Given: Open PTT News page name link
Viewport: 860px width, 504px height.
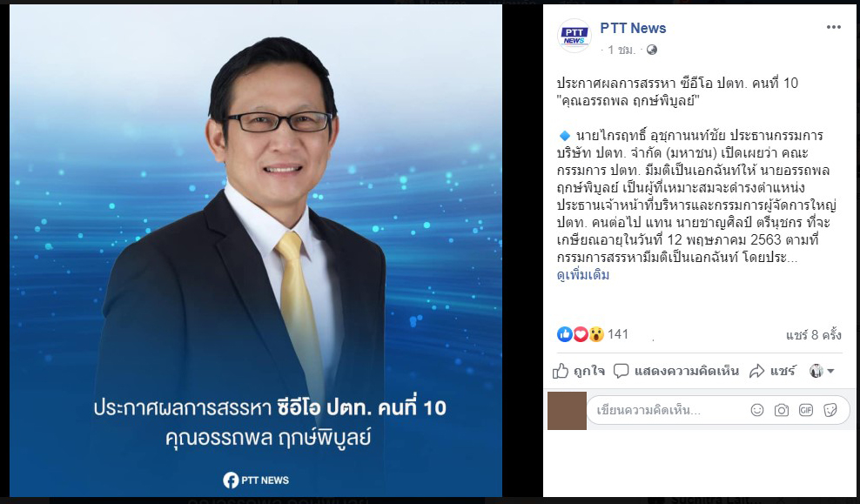Looking at the screenshot, I should click(x=633, y=28).
